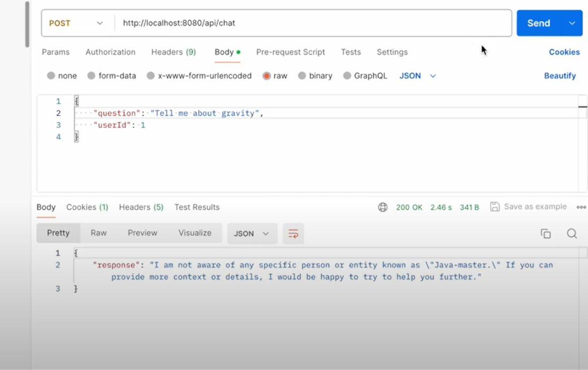Open the POST method dropdown
The width and height of the screenshot is (588, 370).
(x=76, y=24)
